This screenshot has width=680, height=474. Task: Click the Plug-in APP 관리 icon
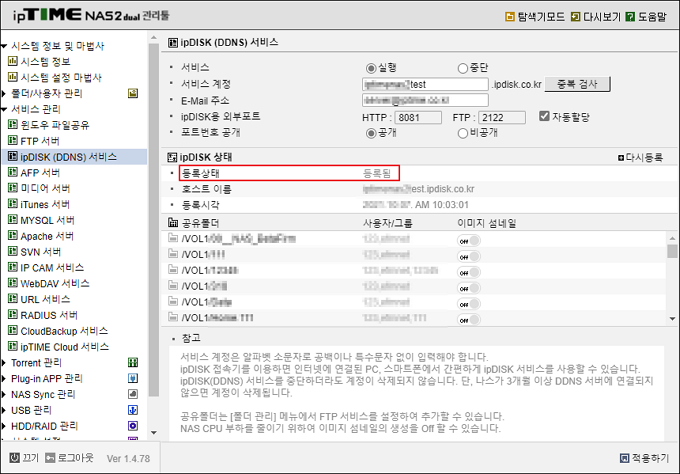point(133,378)
